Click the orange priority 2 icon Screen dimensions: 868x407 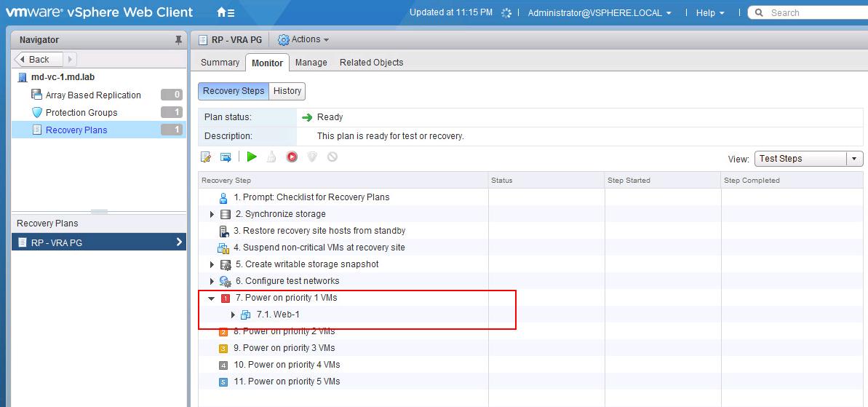pos(223,332)
